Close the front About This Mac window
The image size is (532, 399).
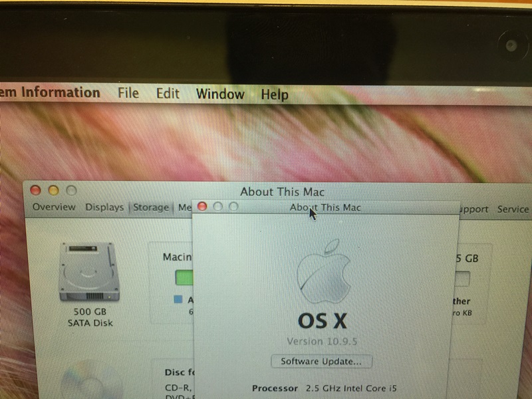[x=202, y=206]
